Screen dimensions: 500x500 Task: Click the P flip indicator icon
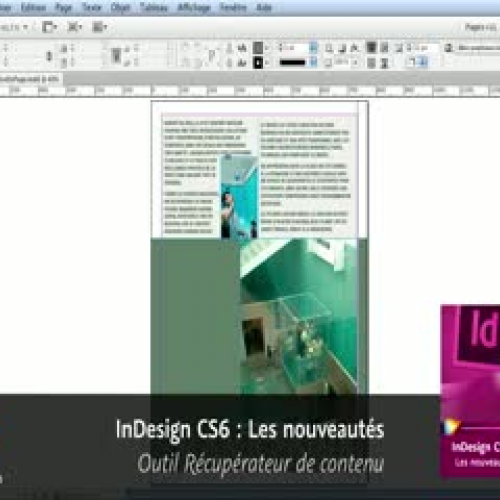click(x=211, y=54)
